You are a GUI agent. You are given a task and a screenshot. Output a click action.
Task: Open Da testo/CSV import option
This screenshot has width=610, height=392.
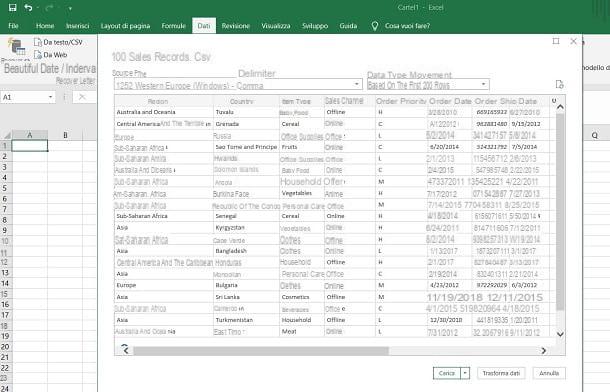pos(58,42)
